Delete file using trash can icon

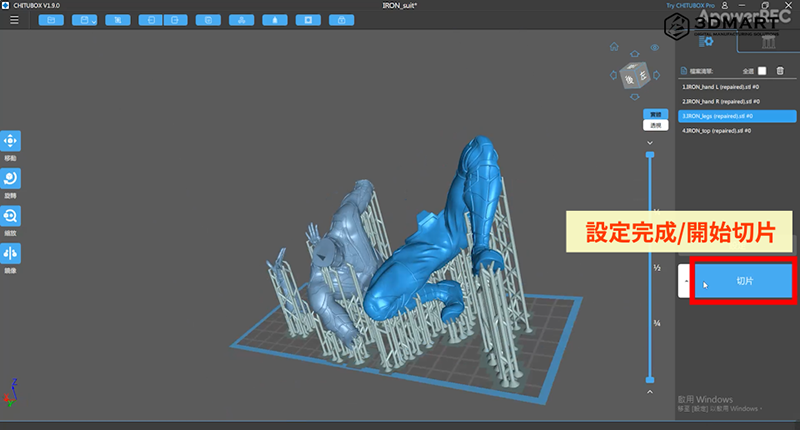coord(780,71)
